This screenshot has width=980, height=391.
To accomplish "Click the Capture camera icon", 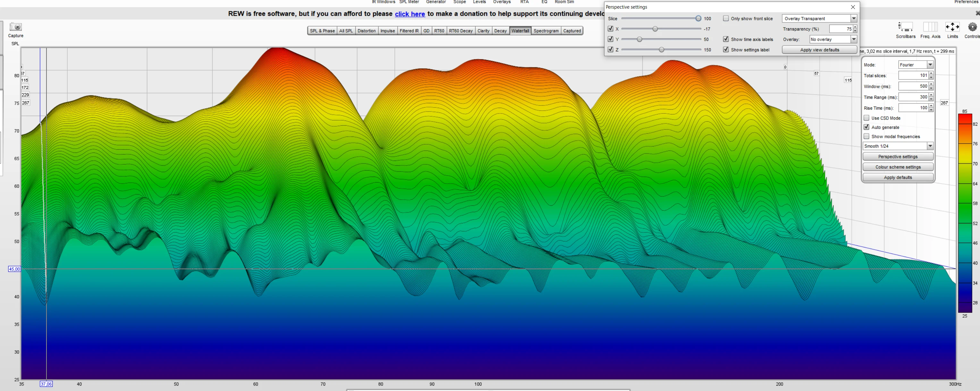I will click(x=16, y=27).
